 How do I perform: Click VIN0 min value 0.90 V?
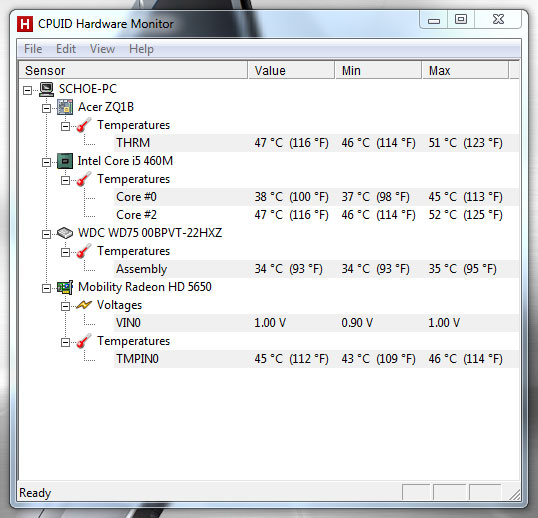[357, 323]
